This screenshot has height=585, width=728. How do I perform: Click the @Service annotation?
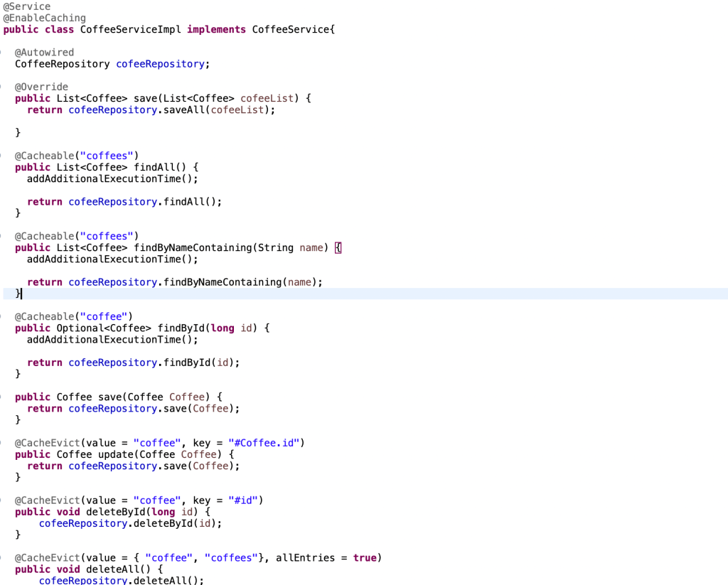[x=27, y=6]
